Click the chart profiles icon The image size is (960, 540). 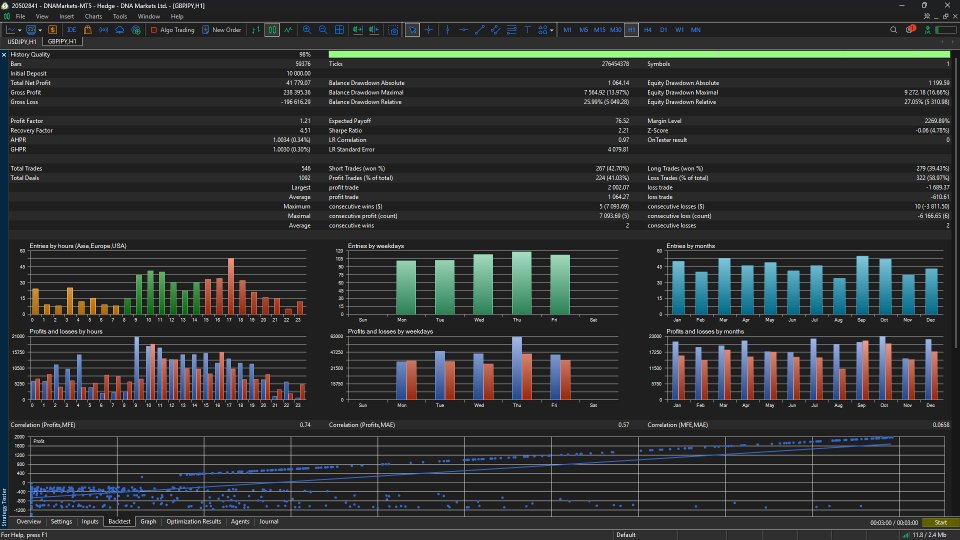(31, 30)
